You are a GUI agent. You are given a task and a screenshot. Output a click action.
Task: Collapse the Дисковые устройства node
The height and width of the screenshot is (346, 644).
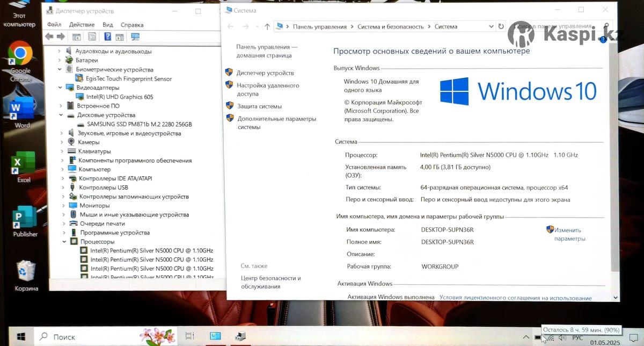[x=61, y=115]
